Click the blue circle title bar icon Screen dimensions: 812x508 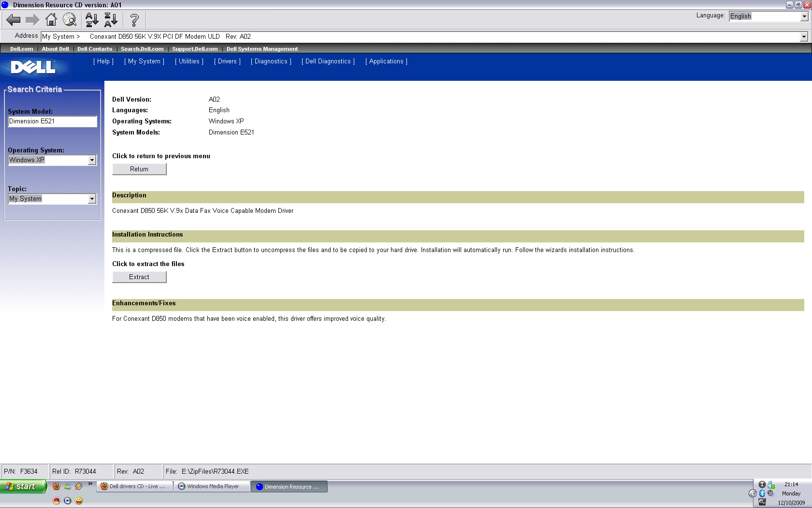point(5,5)
